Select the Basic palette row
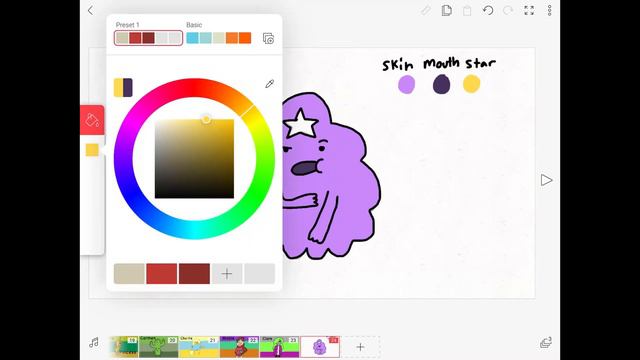Viewport: 640px width, 360px height. pos(219,38)
